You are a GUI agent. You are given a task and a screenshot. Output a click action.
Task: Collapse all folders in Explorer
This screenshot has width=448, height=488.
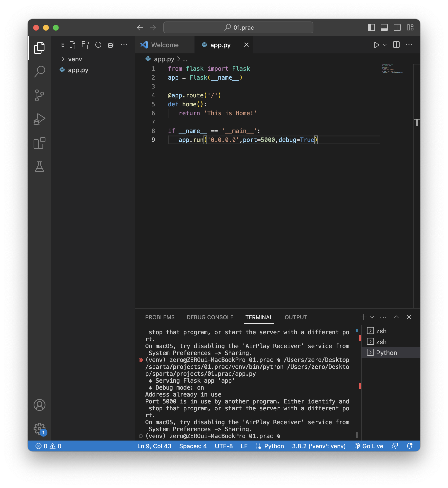[111, 45]
